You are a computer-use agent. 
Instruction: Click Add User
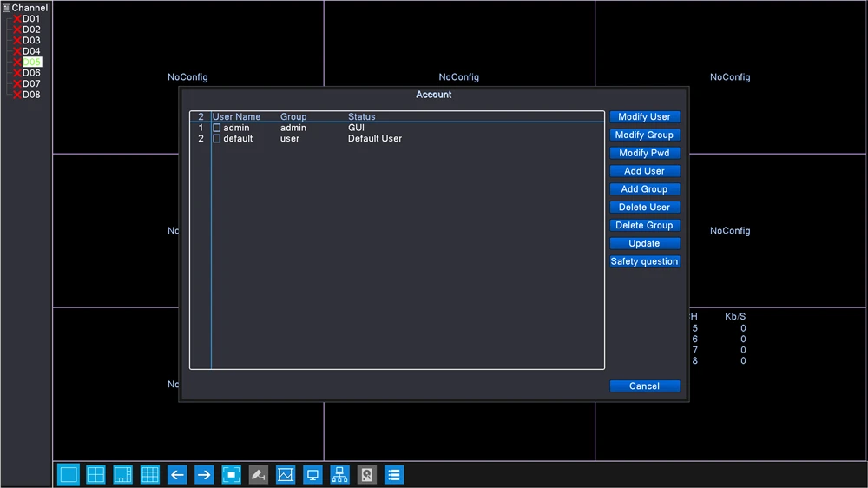pos(644,171)
